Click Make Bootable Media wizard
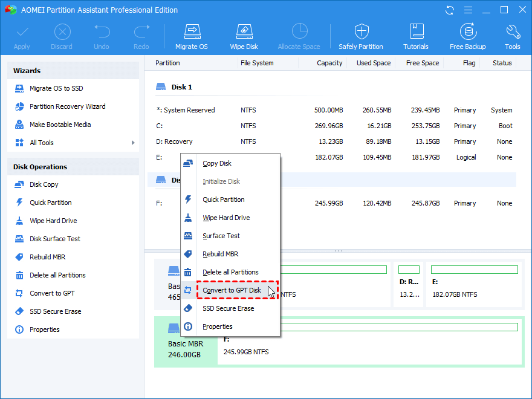Screen dimensions: 532x399 (60, 125)
